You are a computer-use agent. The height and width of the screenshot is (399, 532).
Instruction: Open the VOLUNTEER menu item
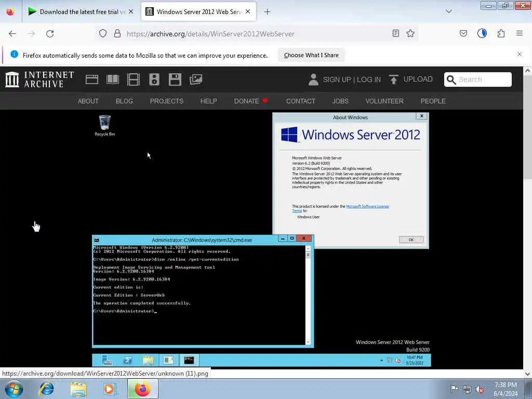(x=384, y=101)
